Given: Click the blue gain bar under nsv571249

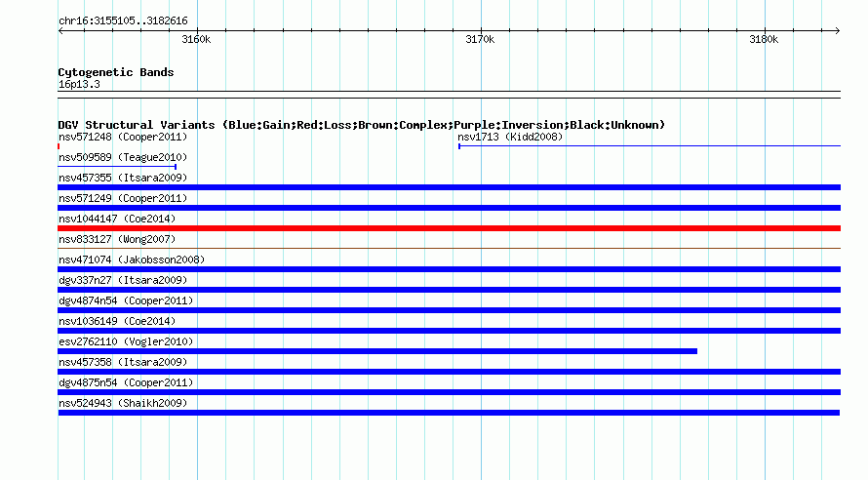Looking at the screenshot, I should [x=449, y=208].
